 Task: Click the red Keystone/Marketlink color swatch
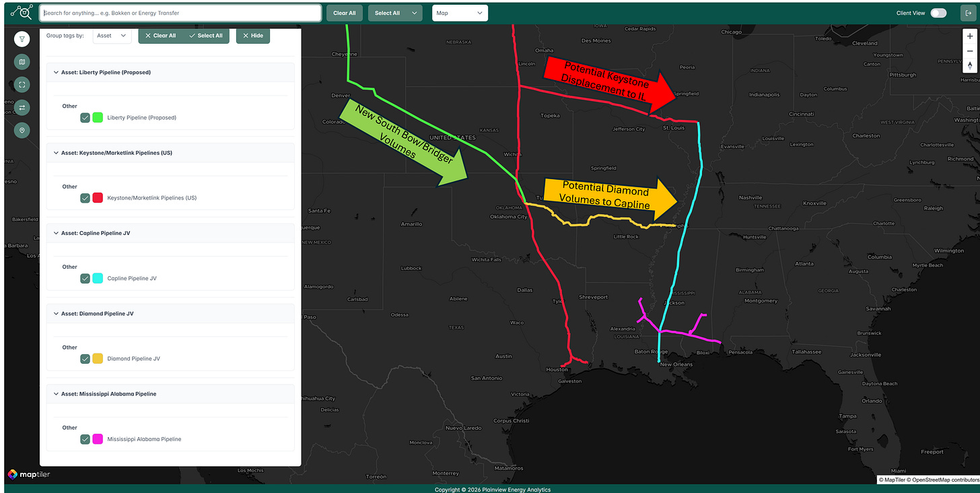(98, 198)
